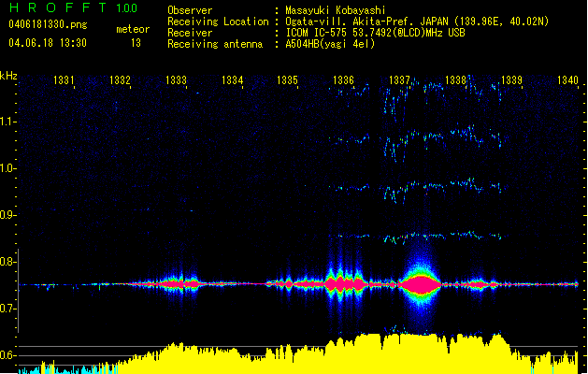Click the Receiving antenna label
The width and height of the screenshot is (588, 374).
215,44
